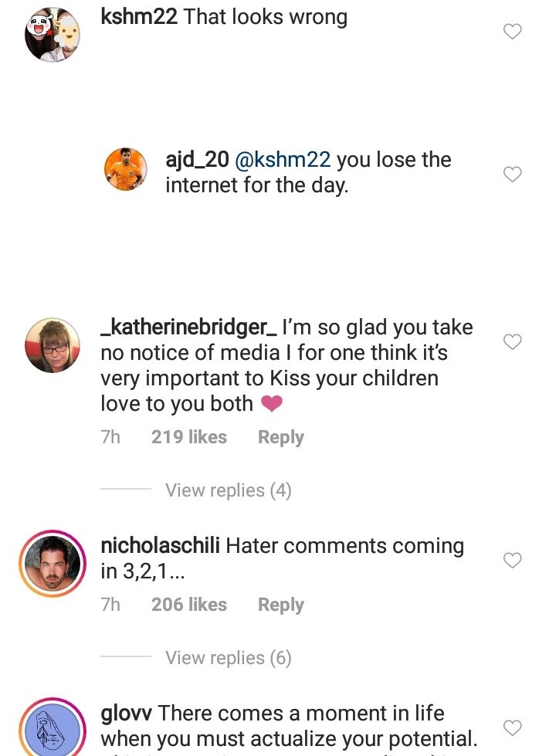This screenshot has width=556, height=756.
Task: Reply to nicholaschili's comment
Action: coord(280,605)
